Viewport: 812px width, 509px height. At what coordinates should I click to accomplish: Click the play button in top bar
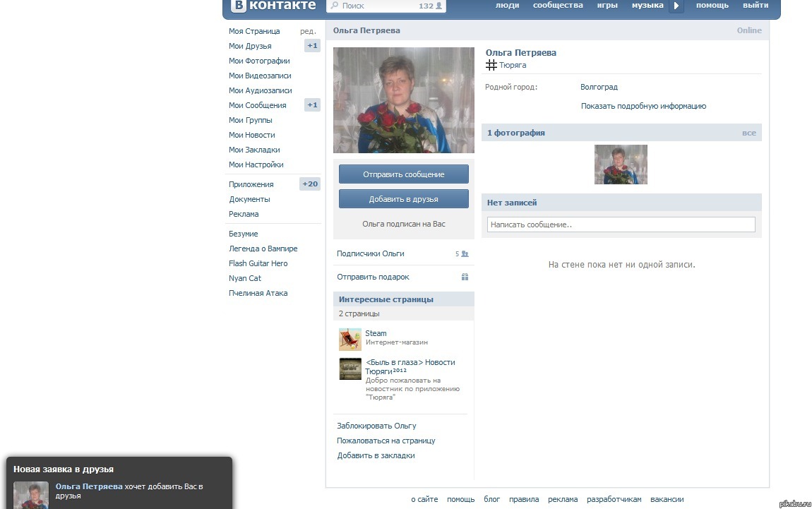[676, 6]
